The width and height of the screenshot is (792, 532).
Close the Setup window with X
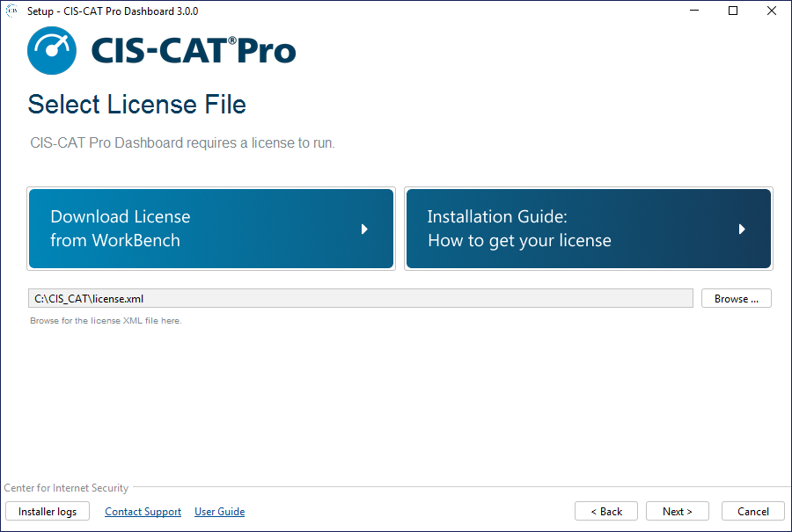coord(772,11)
